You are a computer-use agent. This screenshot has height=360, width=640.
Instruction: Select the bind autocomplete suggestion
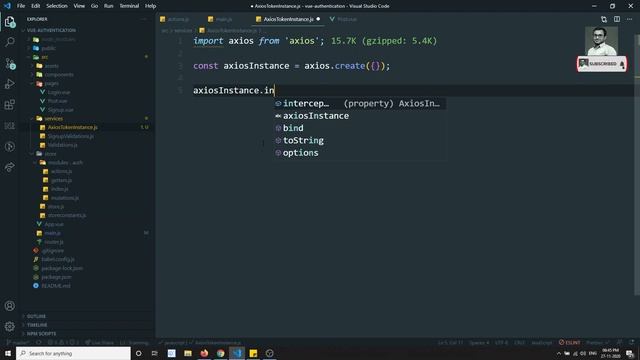coord(360,128)
